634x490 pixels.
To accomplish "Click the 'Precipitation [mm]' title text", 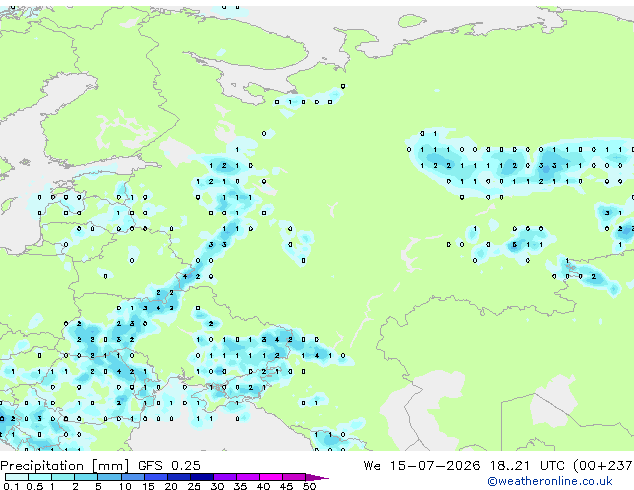I will click(65, 466).
